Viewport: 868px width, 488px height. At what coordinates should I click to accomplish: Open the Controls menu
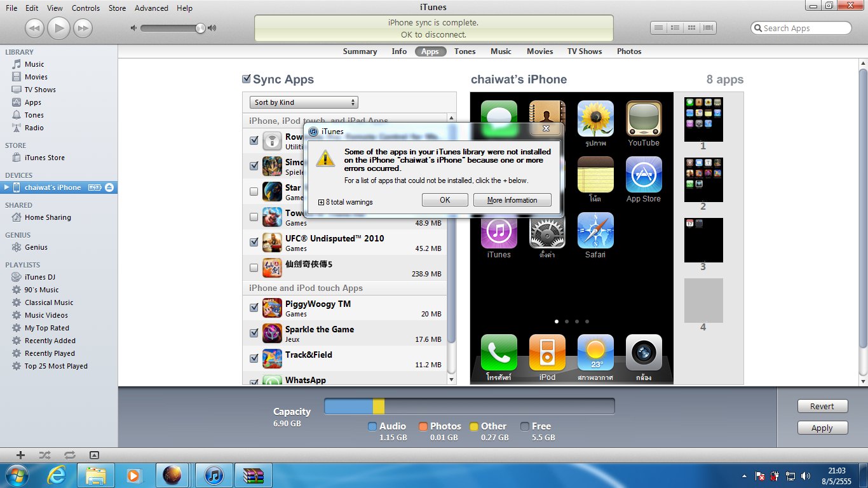(x=86, y=8)
